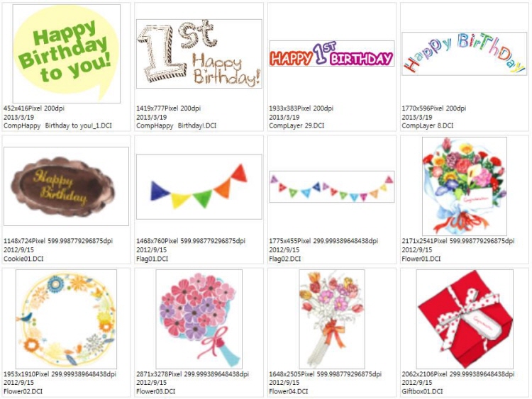Image resolution: width=532 pixels, height=399 pixels.
Task: Select the small pastel bunting flag image
Action: [x=332, y=186]
